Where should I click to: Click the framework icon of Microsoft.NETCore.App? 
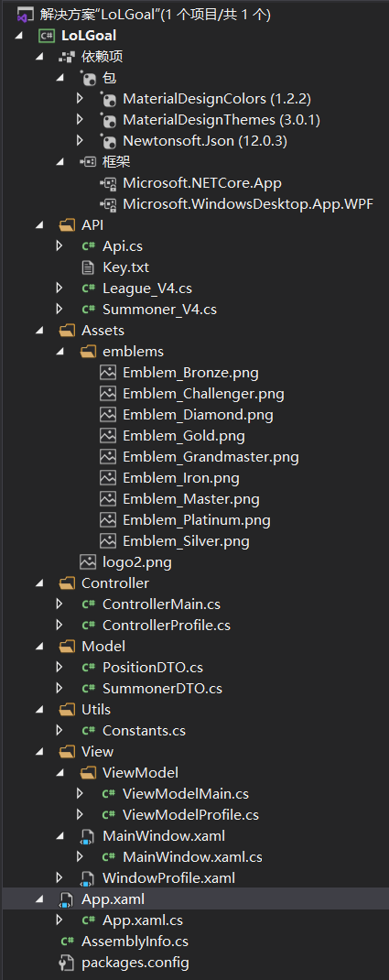(x=107, y=183)
